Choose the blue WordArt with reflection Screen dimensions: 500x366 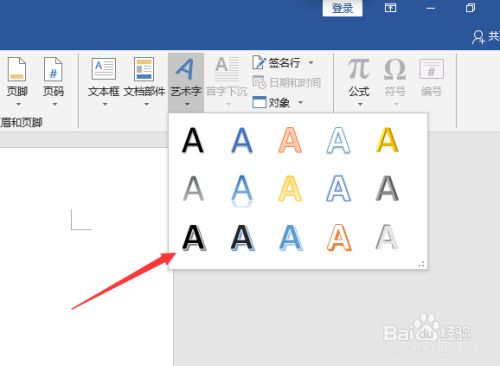(242, 191)
